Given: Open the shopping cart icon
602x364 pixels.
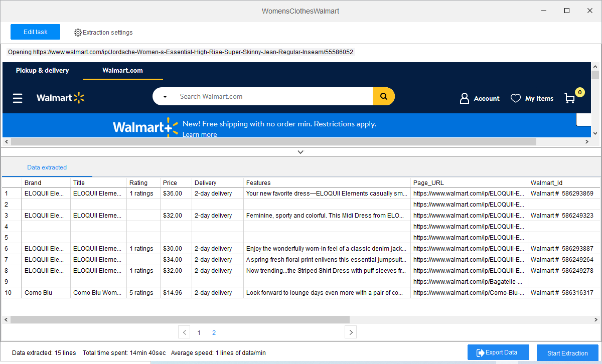Looking at the screenshot, I should (x=570, y=98).
